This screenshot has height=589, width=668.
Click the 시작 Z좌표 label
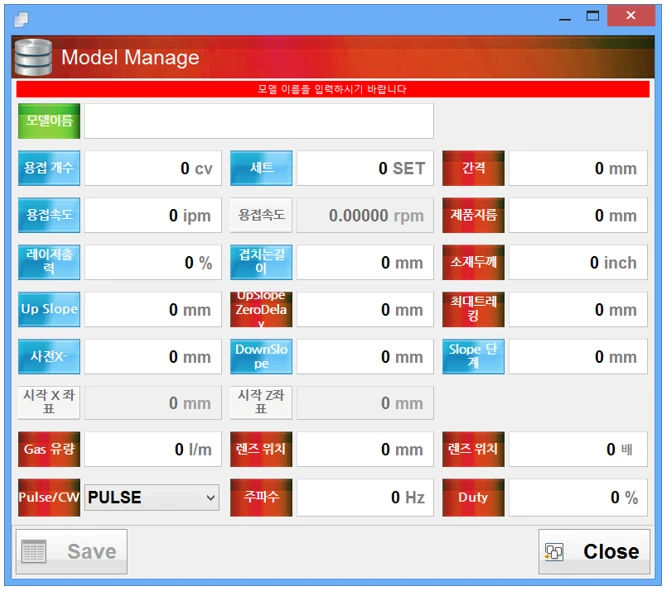[x=261, y=402]
